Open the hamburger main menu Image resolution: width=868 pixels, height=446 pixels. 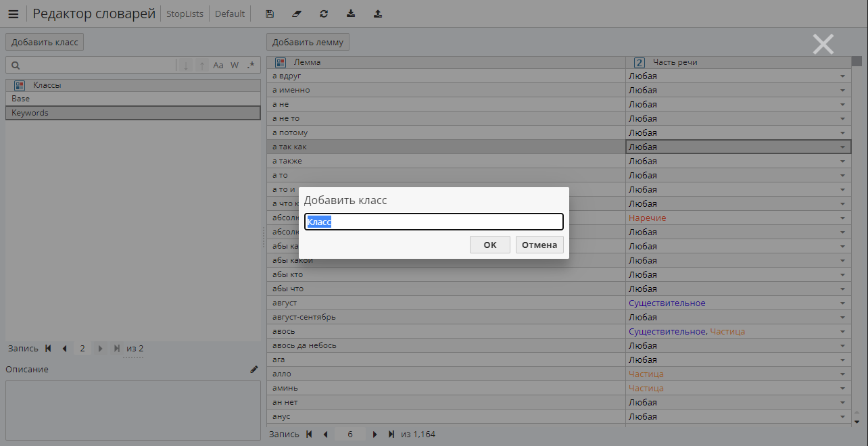pyautogui.click(x=14, y=14)
